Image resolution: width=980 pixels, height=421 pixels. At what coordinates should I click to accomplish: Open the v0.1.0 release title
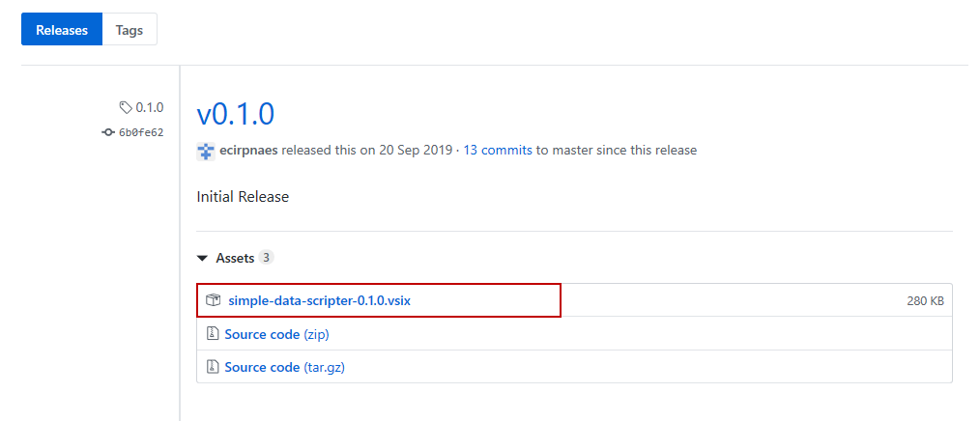[236, 114]
